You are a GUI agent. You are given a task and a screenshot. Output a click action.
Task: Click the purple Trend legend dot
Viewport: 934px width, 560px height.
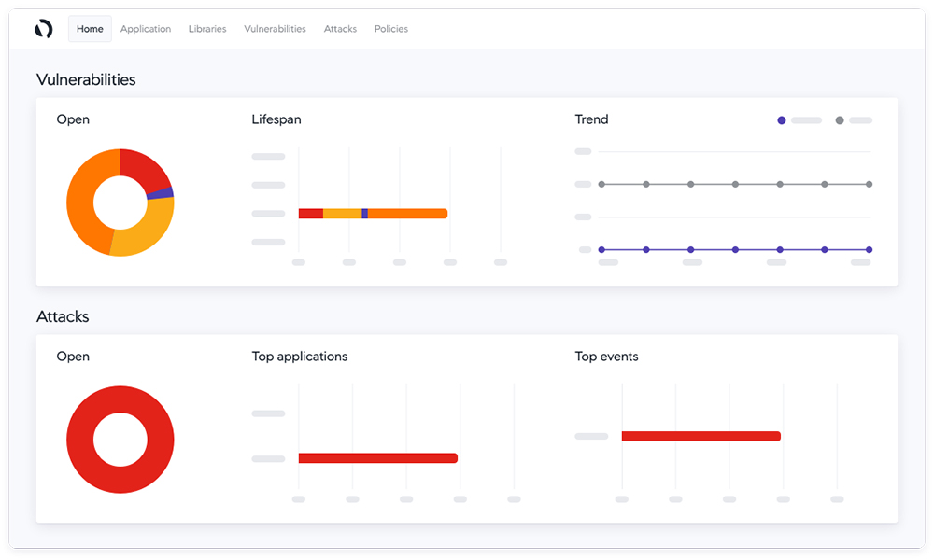tap(782, 120)
